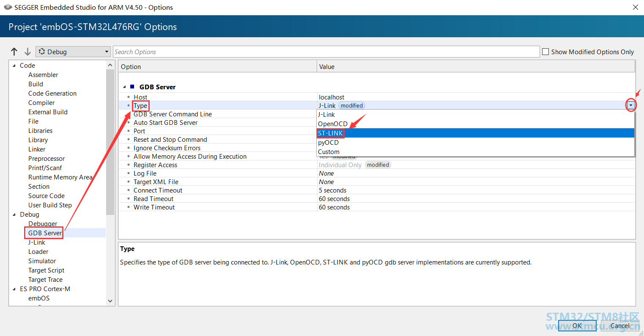Open the Linker options page
644x336 pixels.
pos(37,149)
